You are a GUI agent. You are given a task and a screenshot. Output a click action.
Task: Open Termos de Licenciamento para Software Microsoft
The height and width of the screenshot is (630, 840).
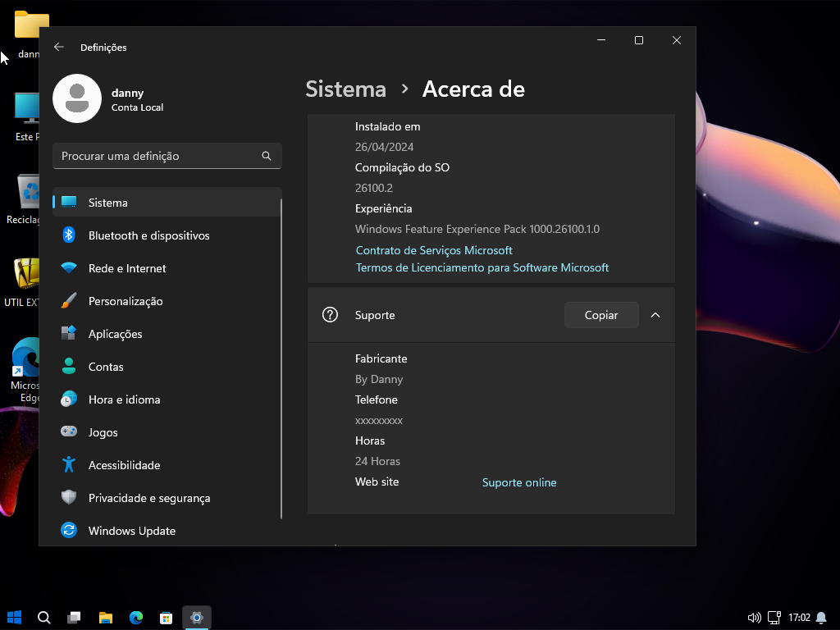(x=482, y=267)
